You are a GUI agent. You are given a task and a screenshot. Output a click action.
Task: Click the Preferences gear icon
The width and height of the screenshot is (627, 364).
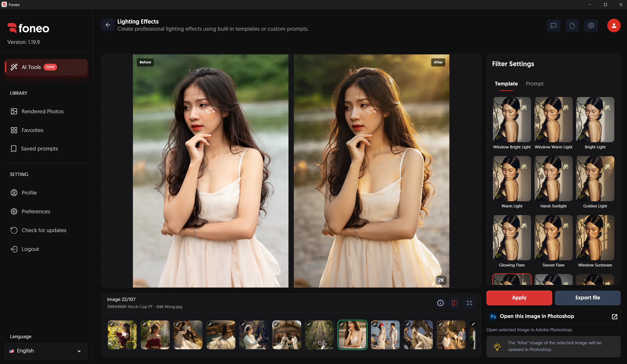14,211
